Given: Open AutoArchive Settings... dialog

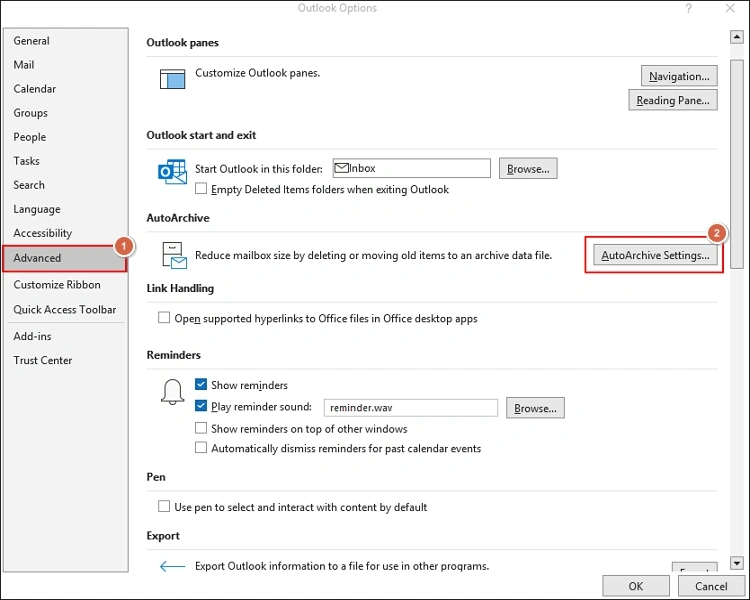Looking at the screenshot, I should [655, 255].
